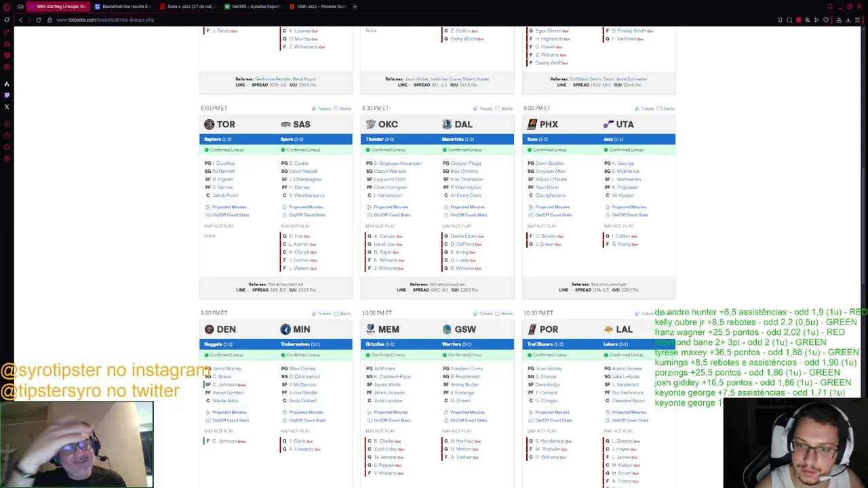
Task: Open player Stephen Curry link
Action: [467, 369]
